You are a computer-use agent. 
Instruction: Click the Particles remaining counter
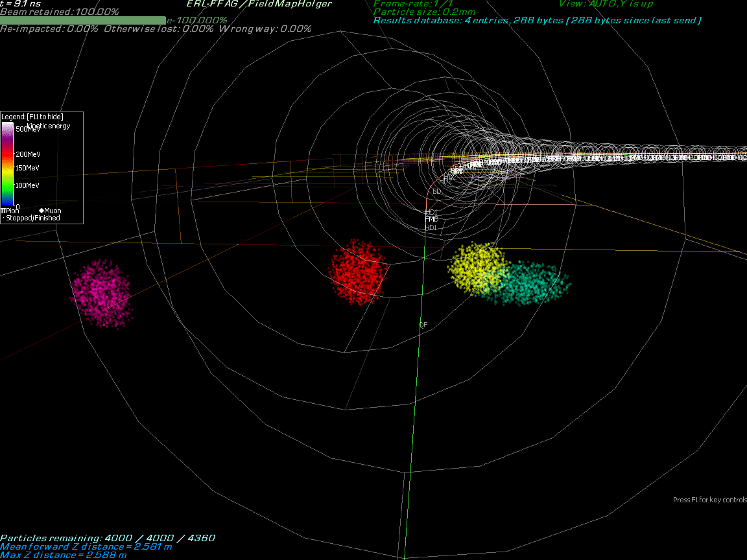[x=108, y=538]
